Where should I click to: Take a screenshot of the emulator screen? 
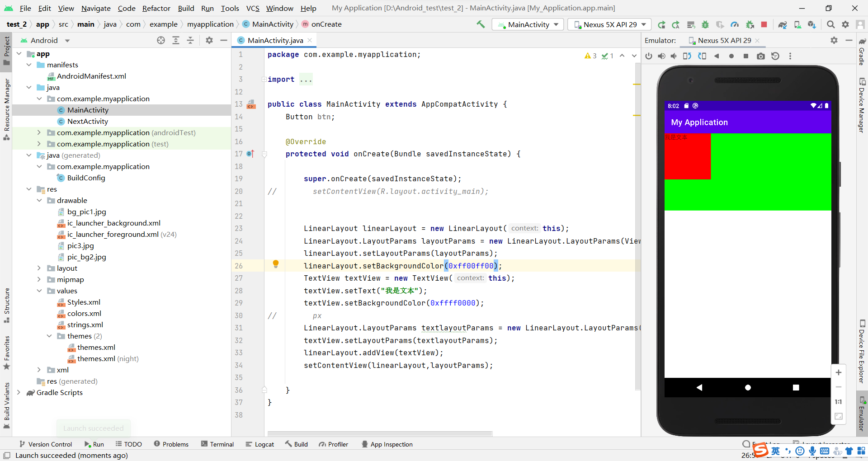(761, 56)
